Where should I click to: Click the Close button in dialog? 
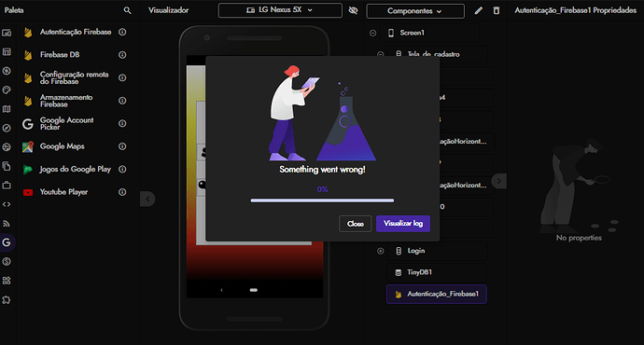[x=356, y=224]
